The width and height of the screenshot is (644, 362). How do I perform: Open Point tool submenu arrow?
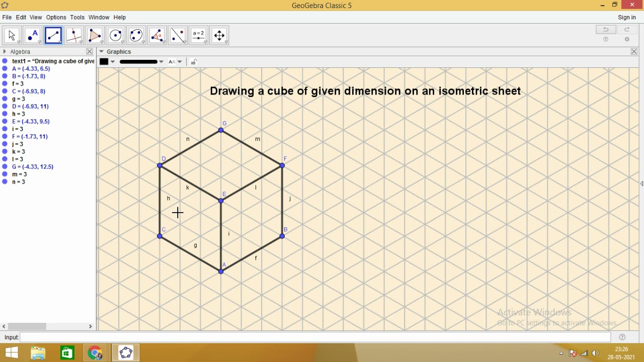(40, 43)
